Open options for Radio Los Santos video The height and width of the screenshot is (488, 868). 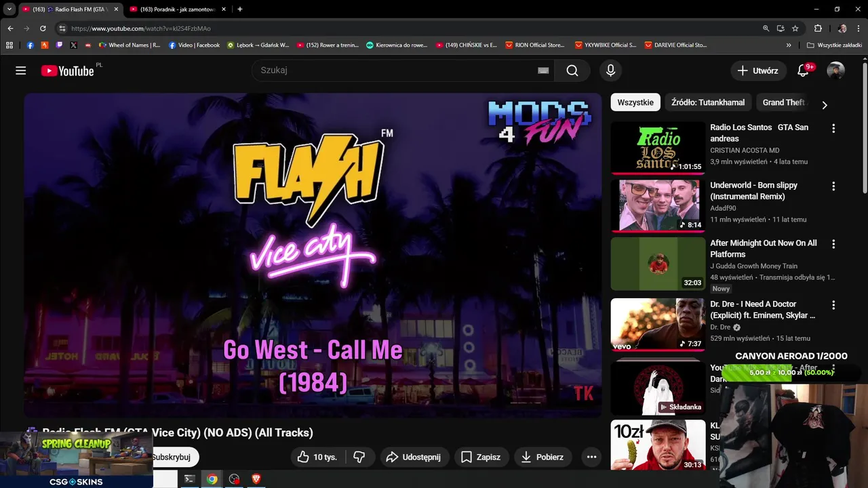833,128
